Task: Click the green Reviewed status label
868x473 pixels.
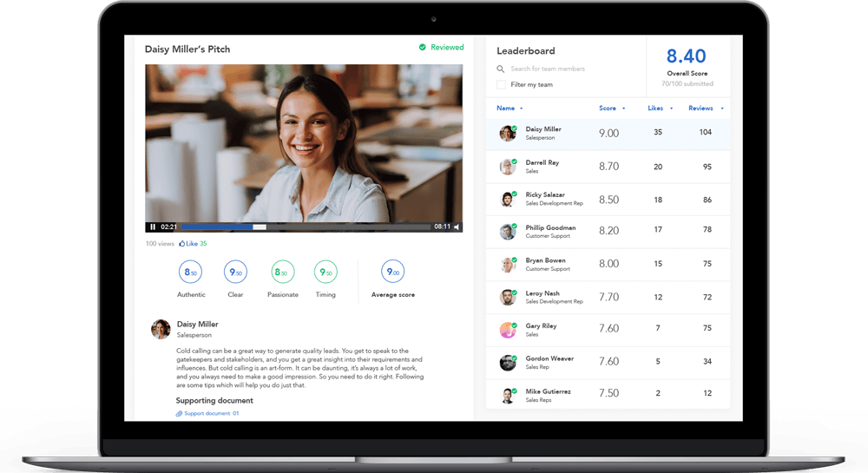Action: (x=446, y=48)
